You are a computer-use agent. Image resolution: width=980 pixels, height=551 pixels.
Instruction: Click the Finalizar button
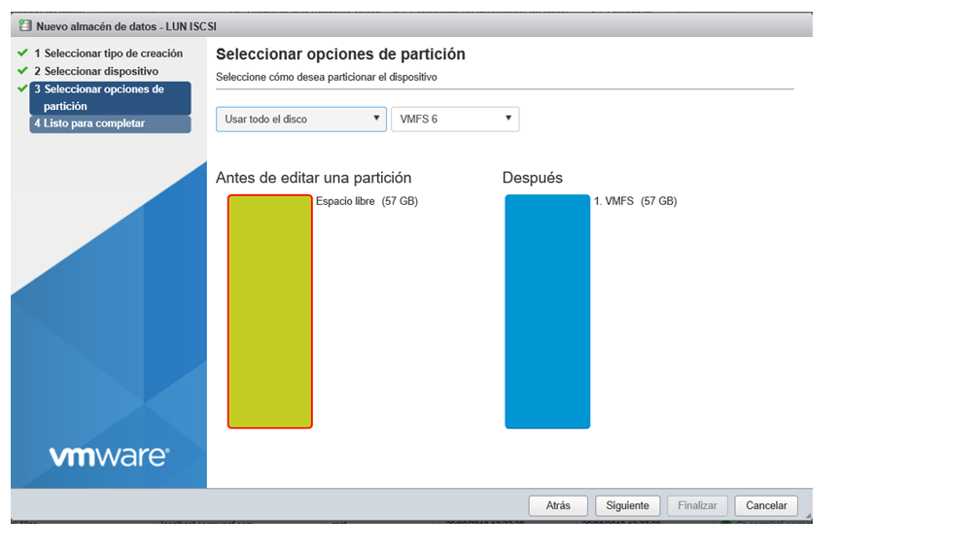tap(697, 505)
